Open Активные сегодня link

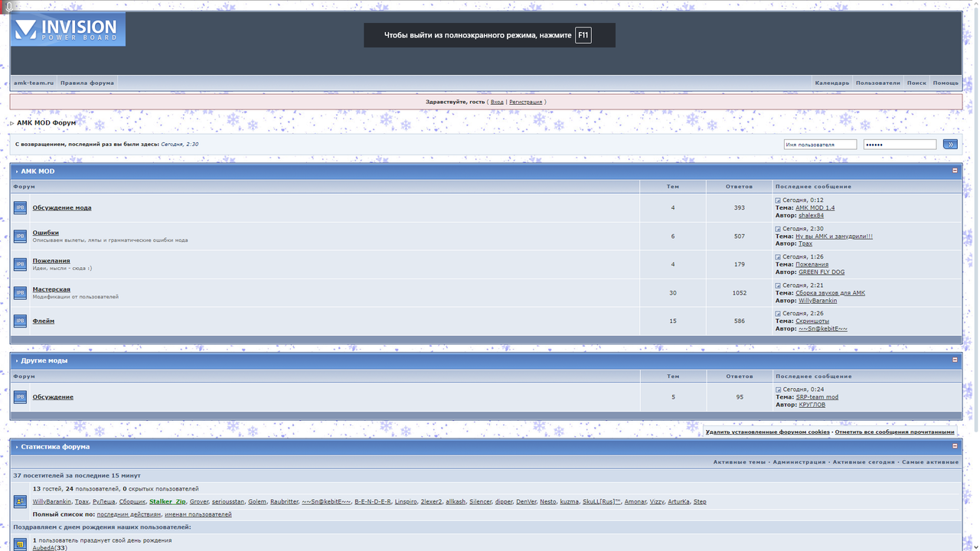(864, 462)
